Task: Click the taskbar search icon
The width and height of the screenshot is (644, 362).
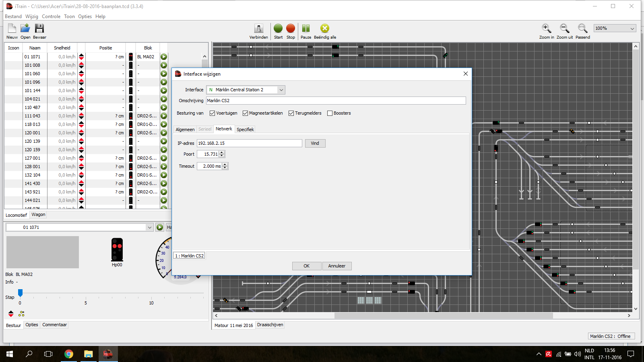Action: tap(29, 354)
